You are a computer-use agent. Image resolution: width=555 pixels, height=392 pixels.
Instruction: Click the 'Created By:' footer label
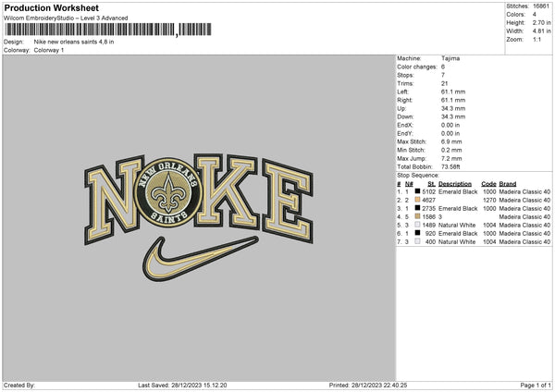[19, 385]
